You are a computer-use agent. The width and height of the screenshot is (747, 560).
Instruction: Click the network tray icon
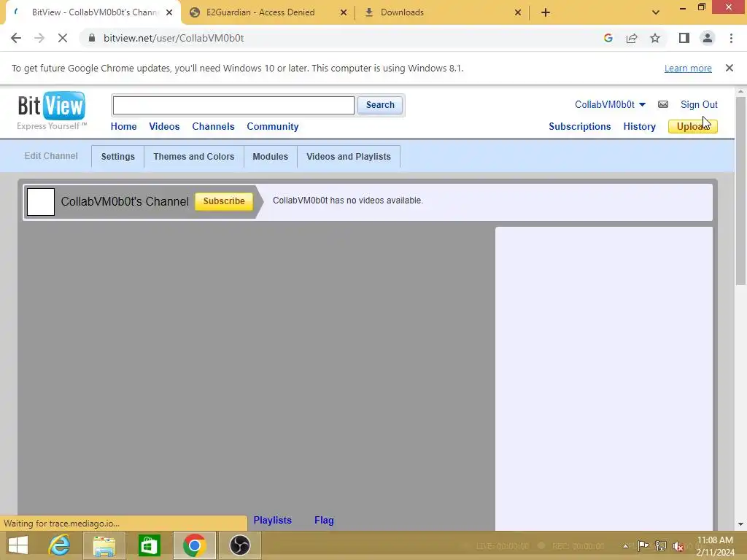click(660, 545)
